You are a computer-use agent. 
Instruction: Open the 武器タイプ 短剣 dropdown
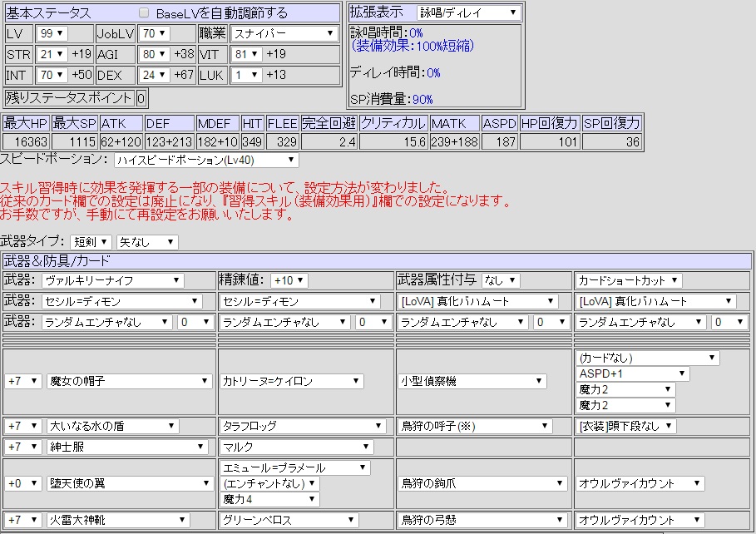point(91,242)
